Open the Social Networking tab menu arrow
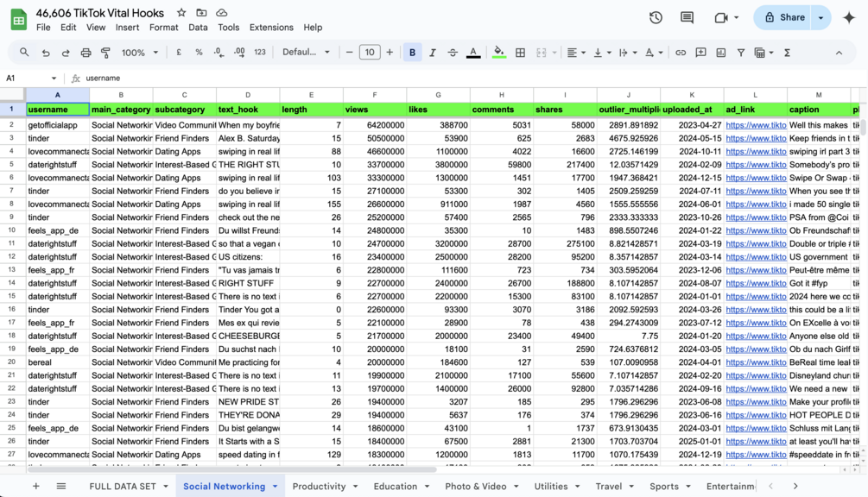 click(275, 487)
